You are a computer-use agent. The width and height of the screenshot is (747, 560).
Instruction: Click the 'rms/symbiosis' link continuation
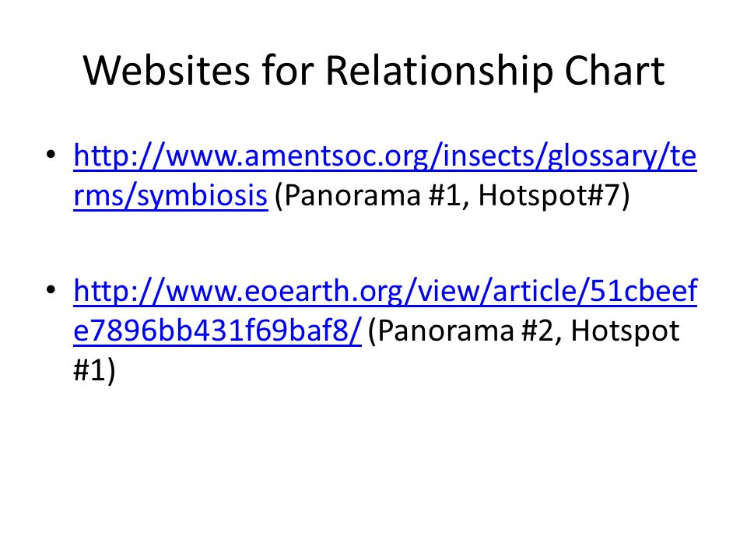(x=170, y=196)
